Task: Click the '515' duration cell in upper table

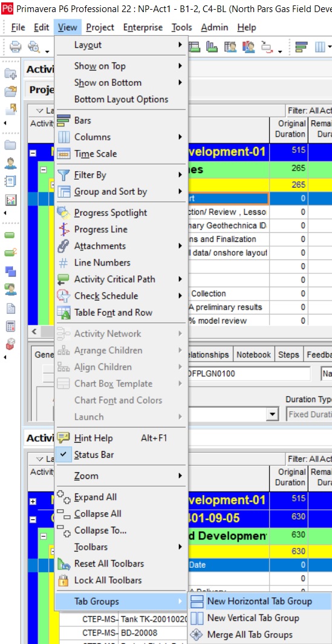Action: coord(289,151)
